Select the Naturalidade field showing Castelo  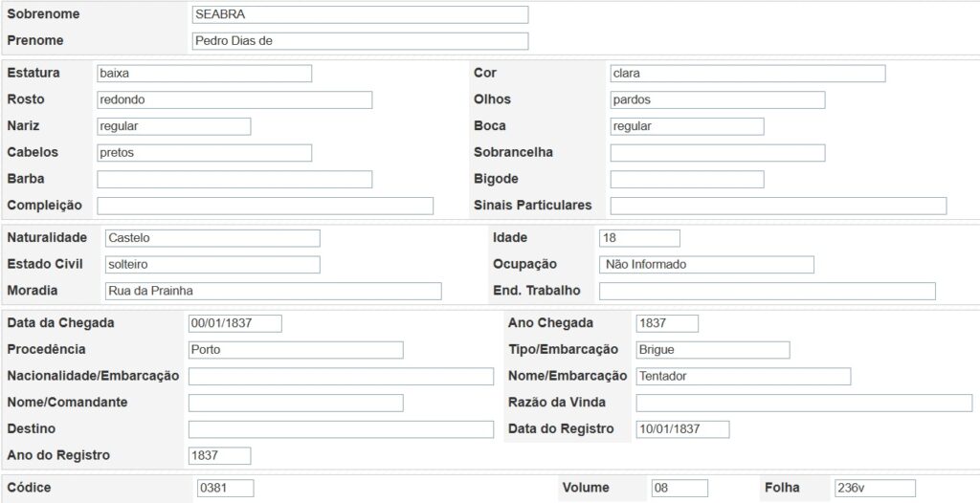212,238
